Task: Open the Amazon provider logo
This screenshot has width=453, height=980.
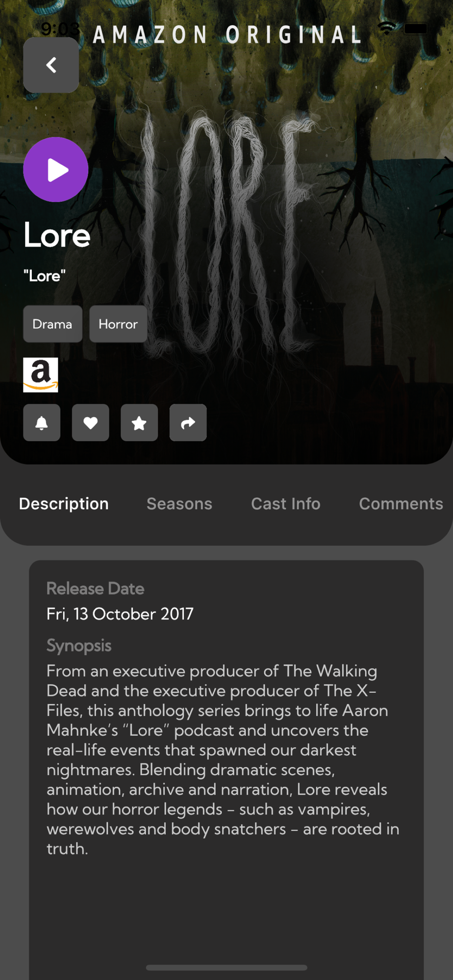Action: point(41,375)
